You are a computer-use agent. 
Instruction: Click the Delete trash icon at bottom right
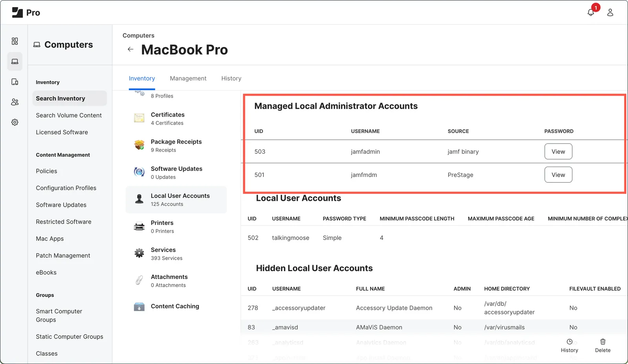[602, 342]
